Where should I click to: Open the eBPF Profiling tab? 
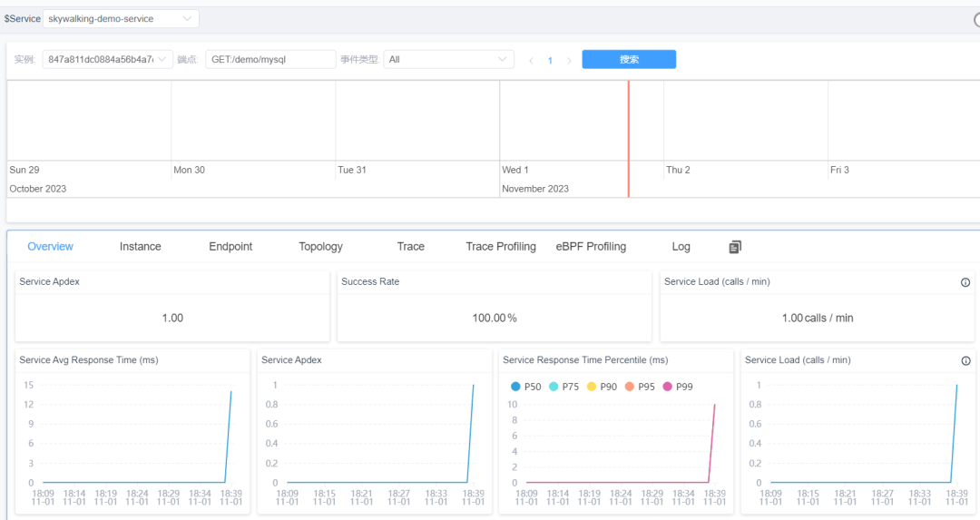(x=591, y=246)
